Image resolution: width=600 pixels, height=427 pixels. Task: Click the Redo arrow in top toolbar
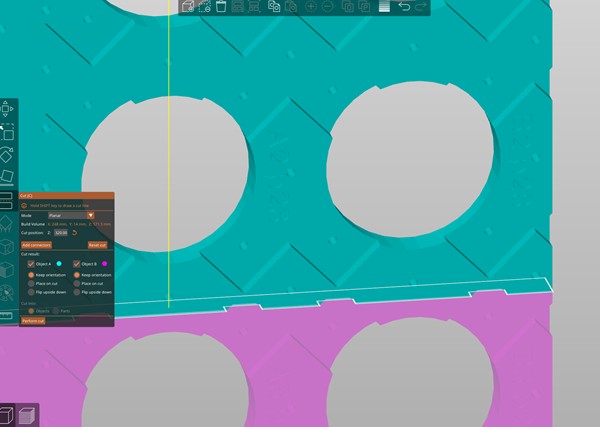421,7
